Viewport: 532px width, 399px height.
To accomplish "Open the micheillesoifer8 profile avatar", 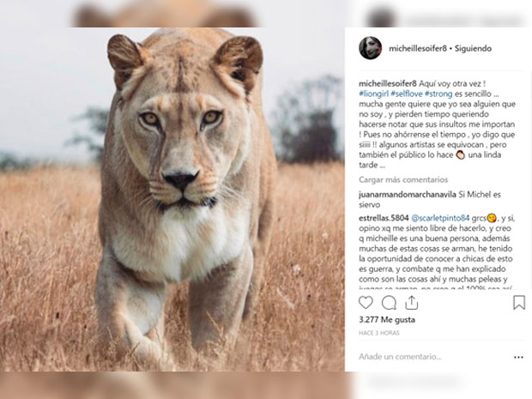I will [370, 48].
